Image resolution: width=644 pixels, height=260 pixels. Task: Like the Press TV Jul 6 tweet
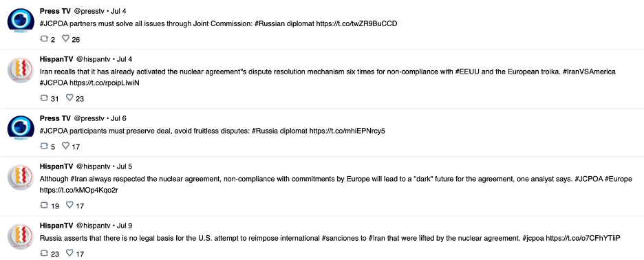click(x=65, y=146)
